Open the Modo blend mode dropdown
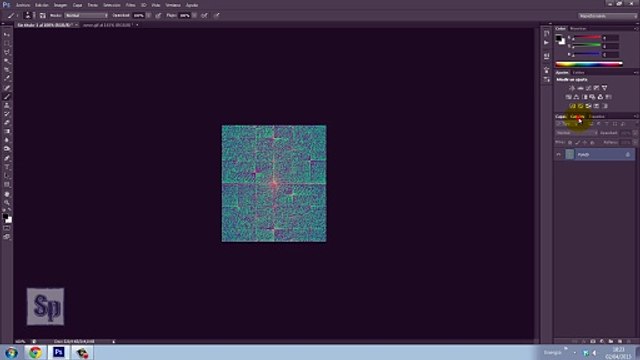The width and height of the screenshot is (640, 360). 86,16
